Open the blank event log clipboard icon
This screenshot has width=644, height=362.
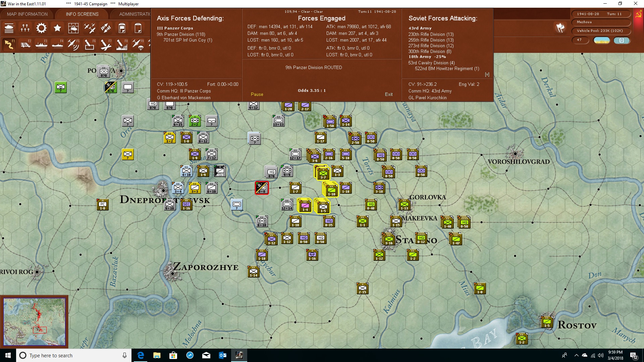coord(138,28)
